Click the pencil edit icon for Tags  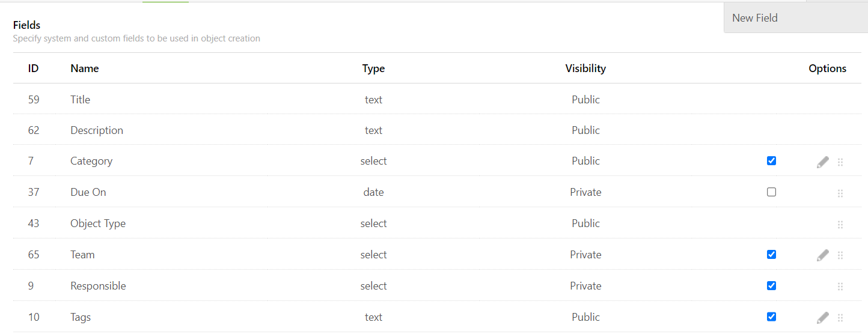coord(823,318)
